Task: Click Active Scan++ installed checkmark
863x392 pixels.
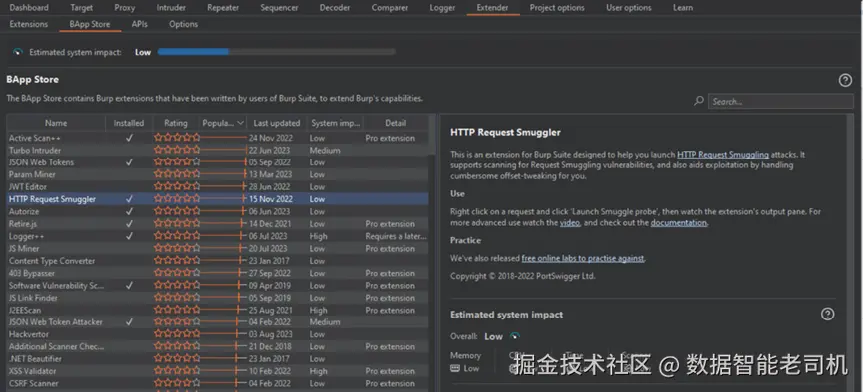Action: click(129, 138)
